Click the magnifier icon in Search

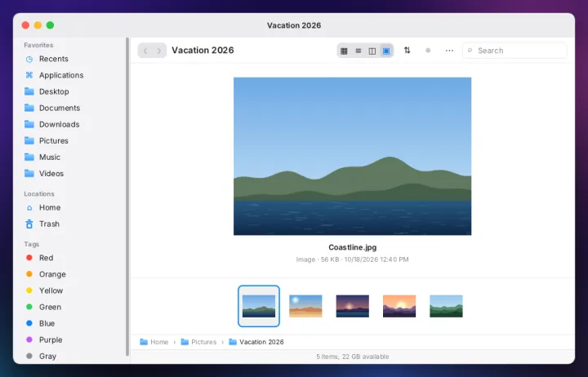coord(470,51)
